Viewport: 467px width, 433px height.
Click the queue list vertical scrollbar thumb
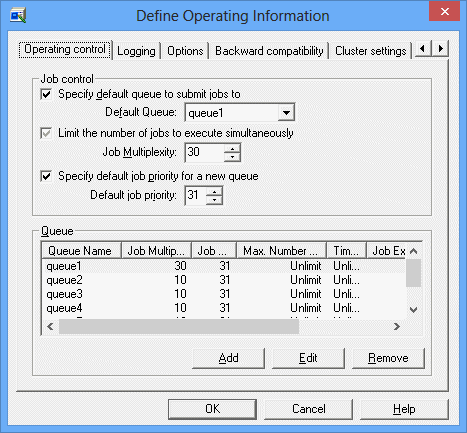tap(413, 273)
